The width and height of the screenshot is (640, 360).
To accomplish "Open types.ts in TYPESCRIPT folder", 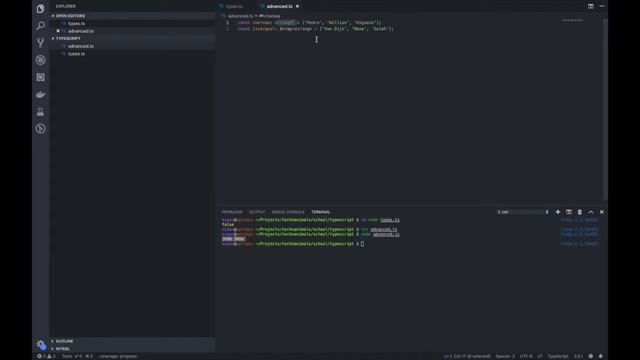I will [x=76, y=54].
